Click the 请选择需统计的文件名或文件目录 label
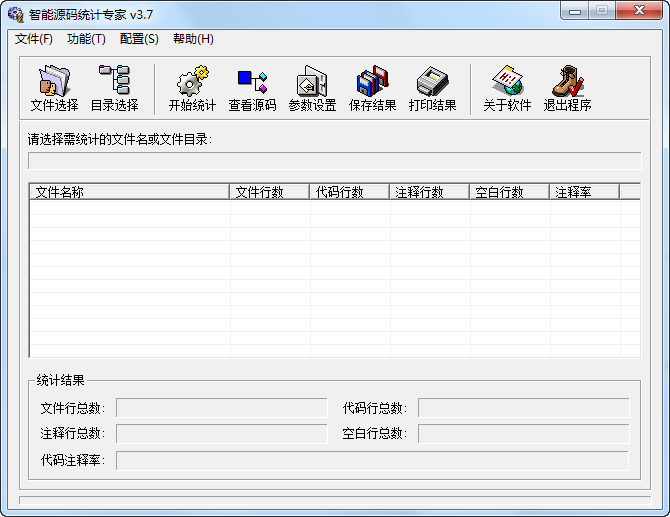 tap(120, 139)
